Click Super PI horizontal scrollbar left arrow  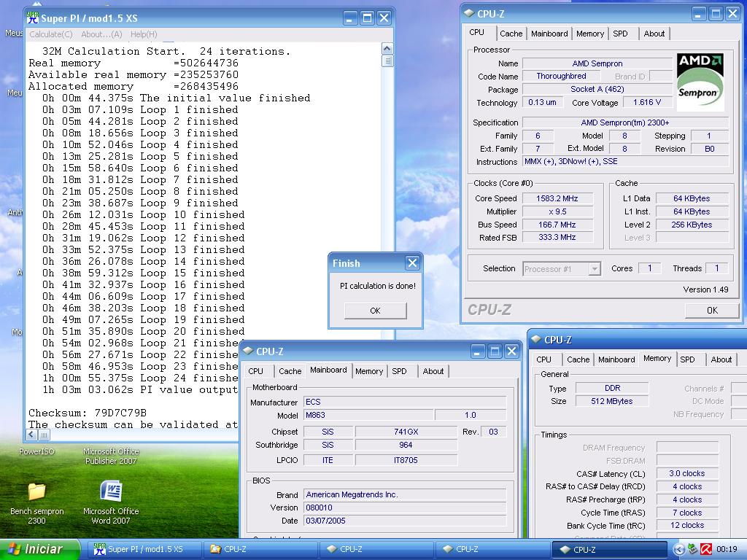tap(32, 435)
